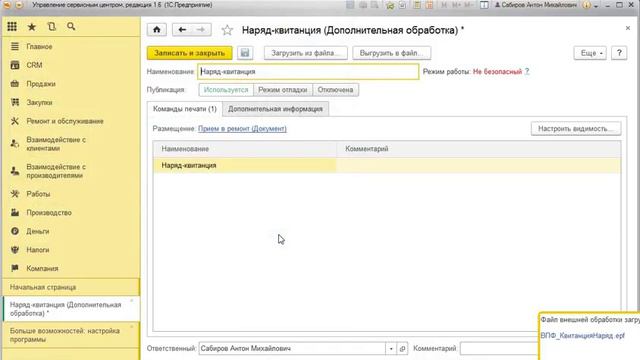The image size is (640, 360).
Task: Click the question mark help button
Action: 619,53
